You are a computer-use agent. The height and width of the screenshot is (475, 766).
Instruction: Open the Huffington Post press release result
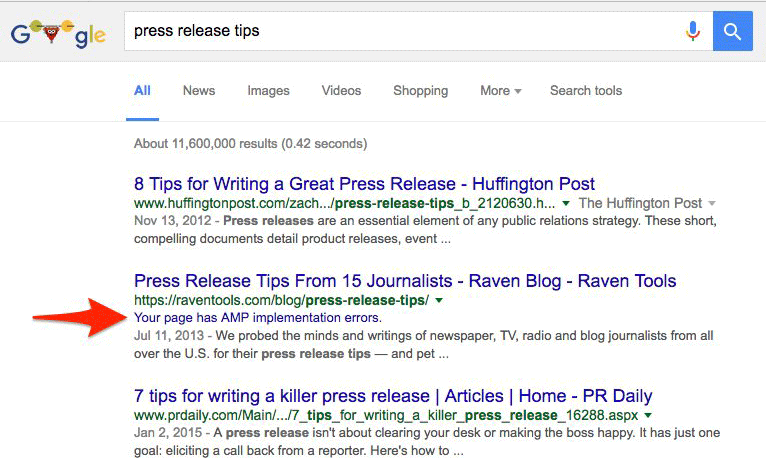pos(364,184)
